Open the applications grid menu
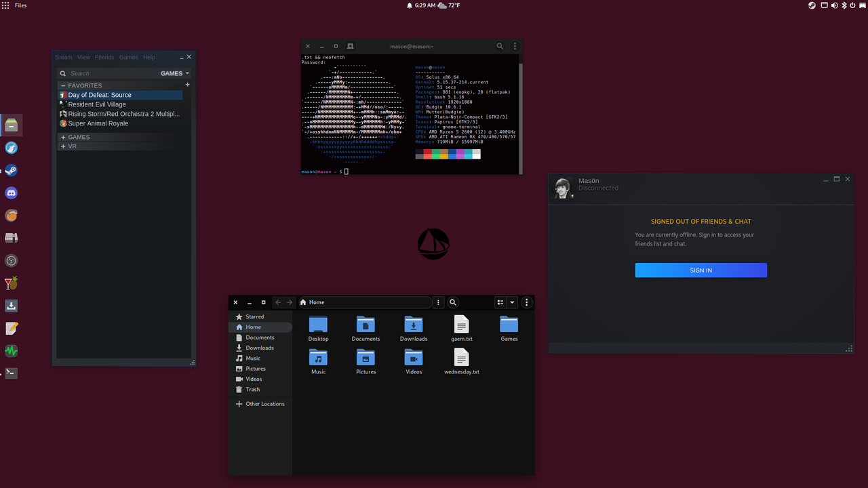The width and height of the screenshot is (868, 488). [x=5, y=5]
